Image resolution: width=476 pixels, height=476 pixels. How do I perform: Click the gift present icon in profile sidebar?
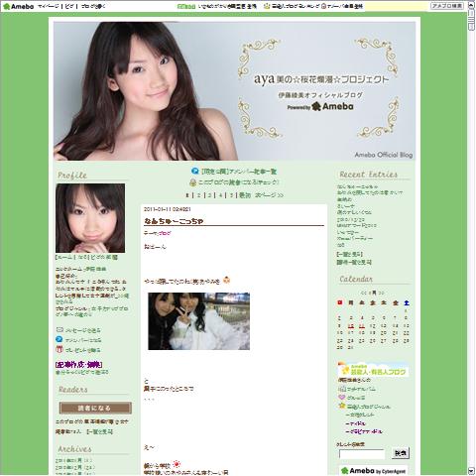(59, 349)
